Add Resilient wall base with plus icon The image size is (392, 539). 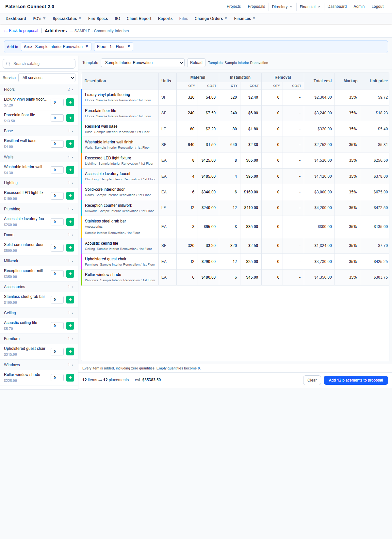coord(70,144)
